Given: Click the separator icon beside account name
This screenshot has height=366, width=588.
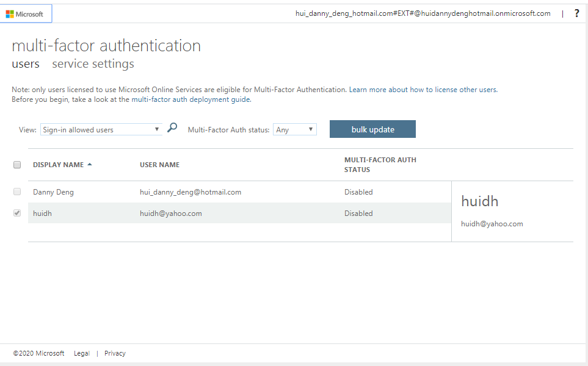Looking at the screenshot, I should [x=562, y=13].
